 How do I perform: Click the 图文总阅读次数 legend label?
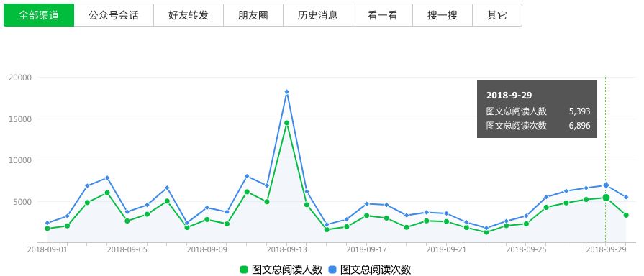(x=376, y=270)
